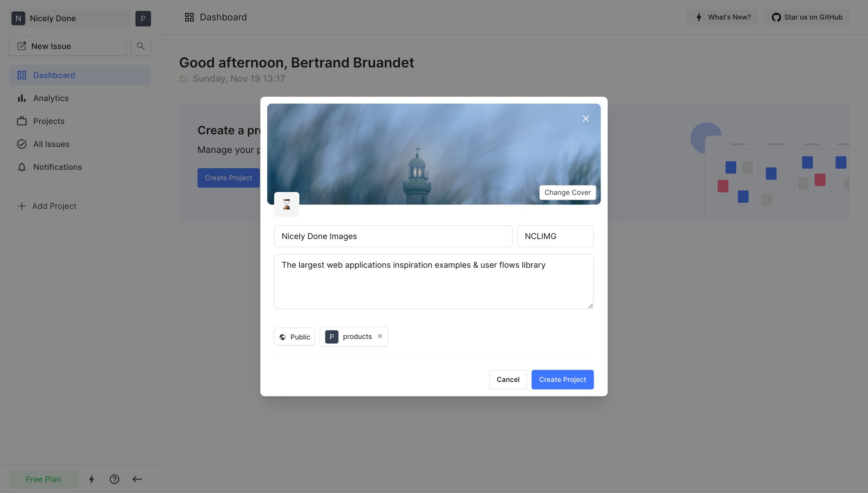Image resolution: width=868 pixels, height=493 pixels.
Task: Open Projects in the sidebar
Action: coord(49,121)
